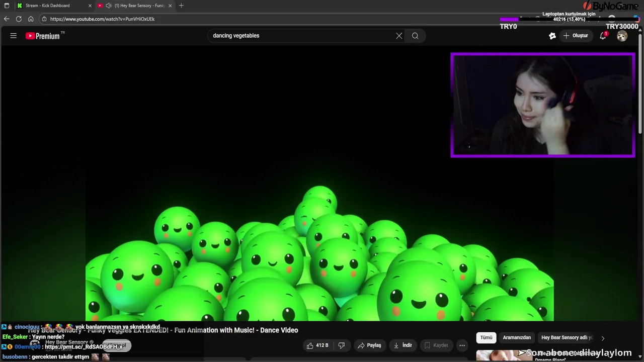Close the Hey Bear Sensory tab

click(x=170, y=6)
